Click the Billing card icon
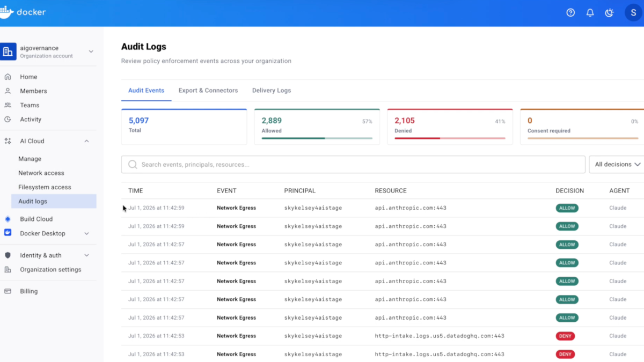644x362 pixels. (8, 291)
